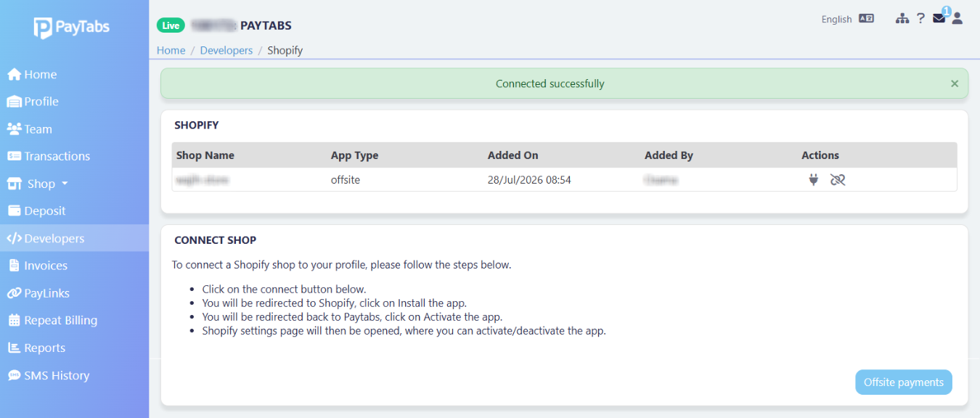The width and height of the screenshot is (980, 418).
Task: Click the Shop Name column header
Action: coord(205,155)
